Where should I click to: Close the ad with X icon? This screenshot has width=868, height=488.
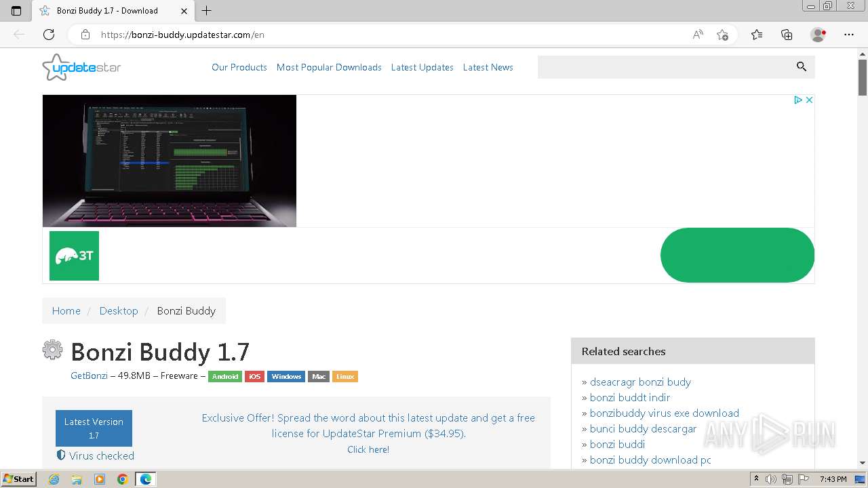coord(808,100)
